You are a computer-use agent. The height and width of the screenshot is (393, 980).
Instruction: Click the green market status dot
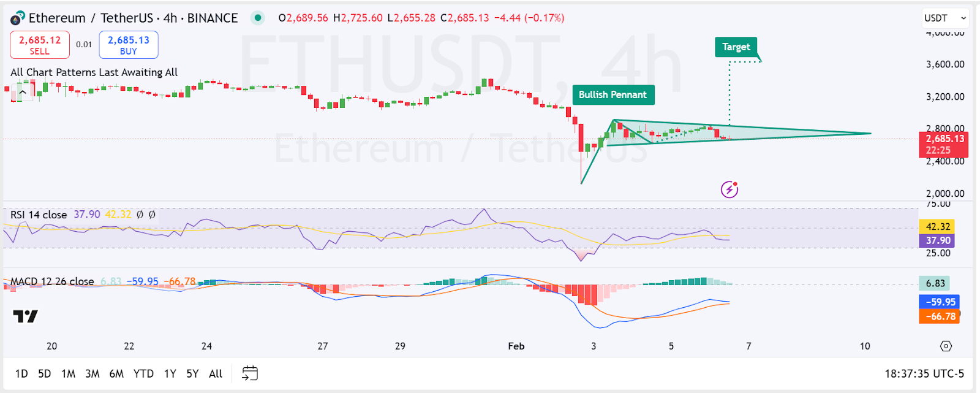pyautogui.click(x=258, y=18)
